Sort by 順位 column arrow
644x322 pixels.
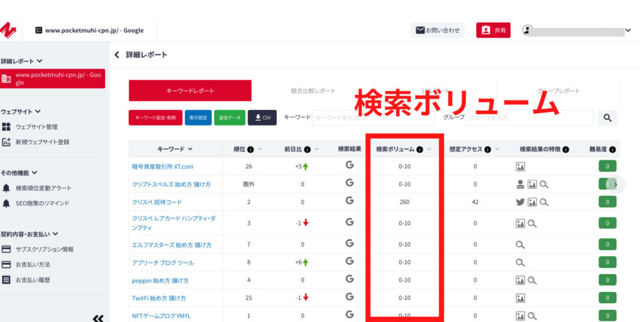coord(260,150)
